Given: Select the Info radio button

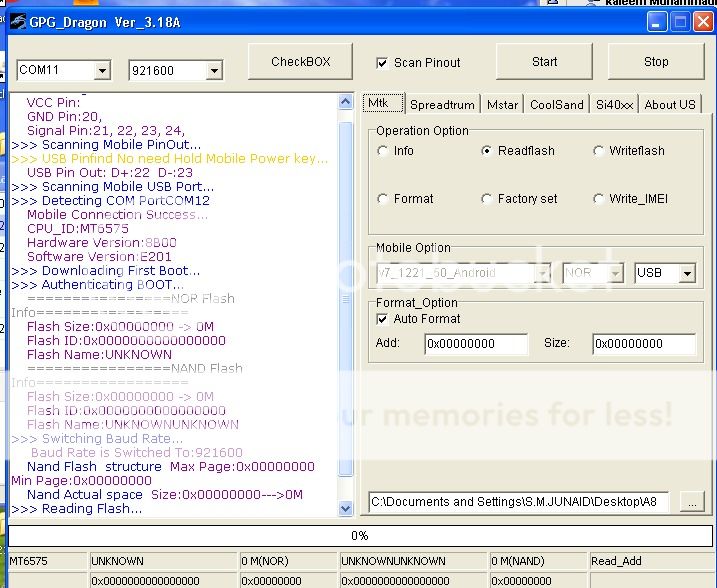Looking at the screenshot, I should point(383,151).
